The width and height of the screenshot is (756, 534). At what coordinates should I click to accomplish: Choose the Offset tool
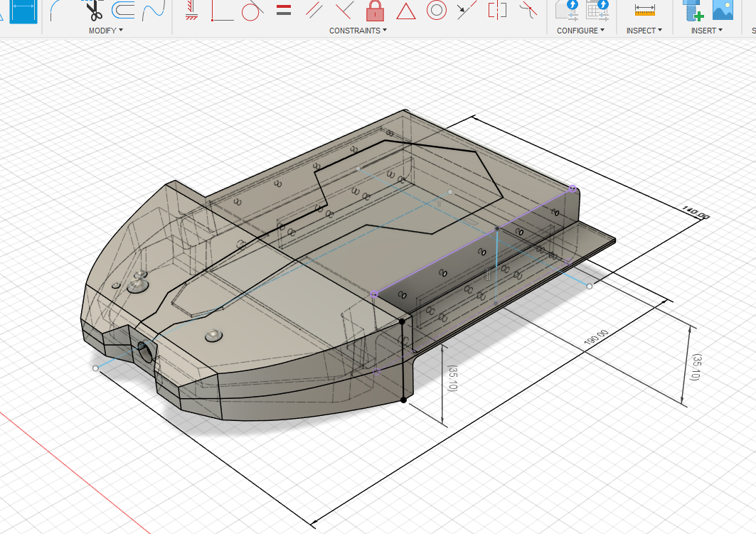[x=124, y=11]
